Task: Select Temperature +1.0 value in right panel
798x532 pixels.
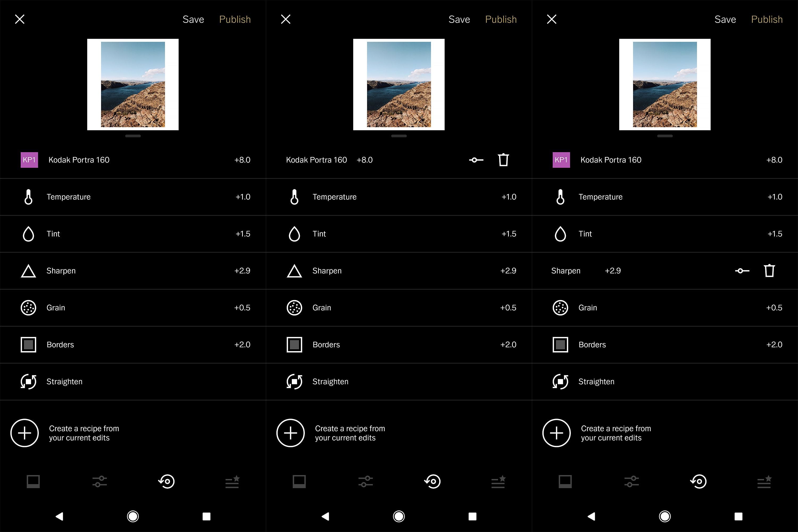Action: pos(775,197)
